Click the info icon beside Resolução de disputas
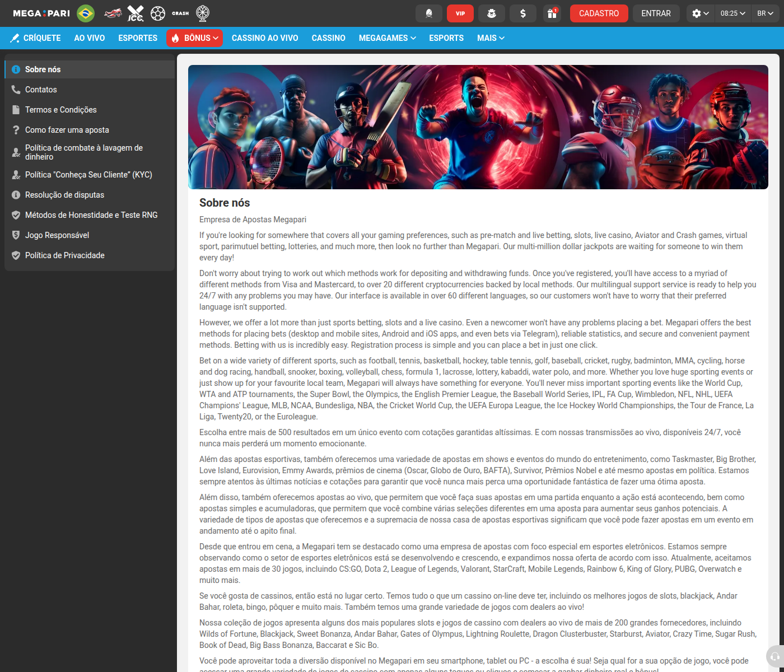Image resolution: width=784 pixels, height=672 pixels. coord(16,195)
